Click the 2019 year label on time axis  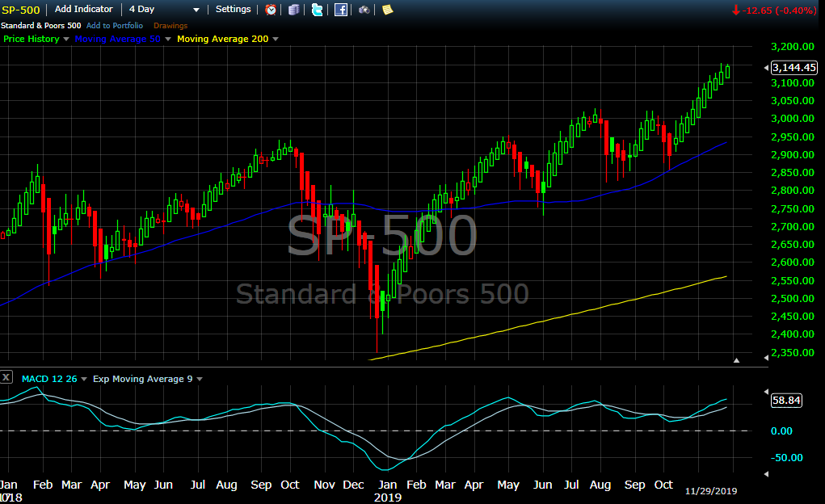(387, 498)
